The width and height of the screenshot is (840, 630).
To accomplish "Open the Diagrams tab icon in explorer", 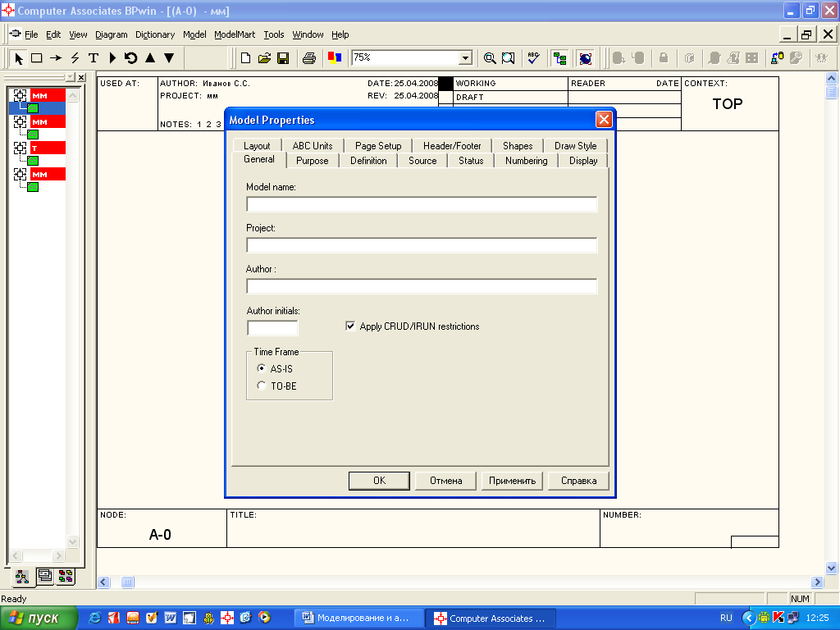I will (x=45, y=576).
